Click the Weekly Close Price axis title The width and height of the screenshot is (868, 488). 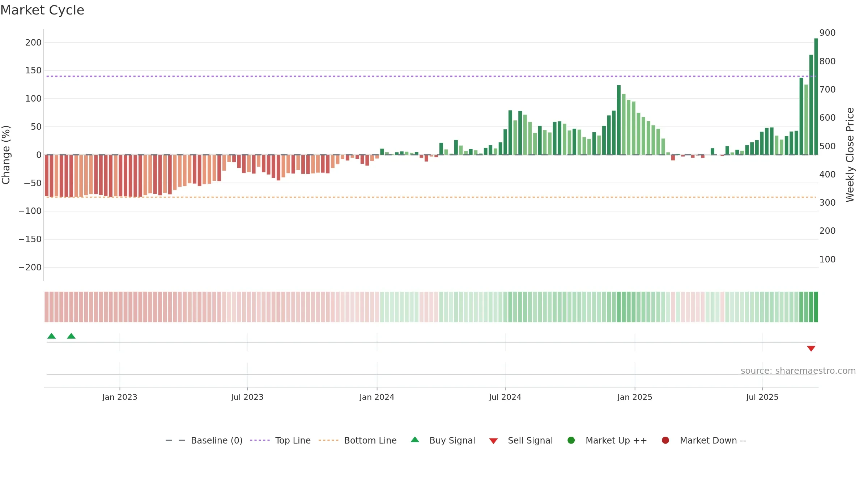(850, 155)
